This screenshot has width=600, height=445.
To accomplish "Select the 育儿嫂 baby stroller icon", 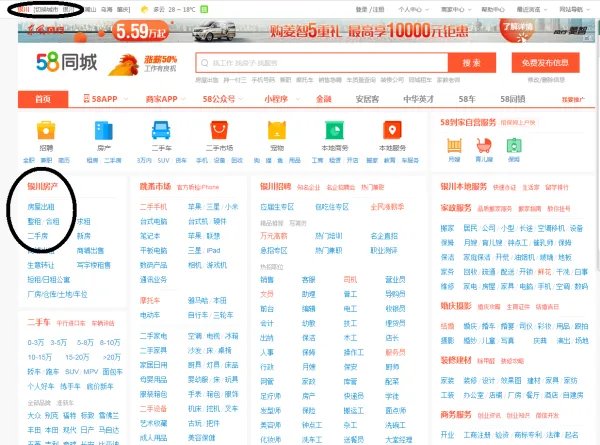I will pyautogui.click(x=484, y=146).
